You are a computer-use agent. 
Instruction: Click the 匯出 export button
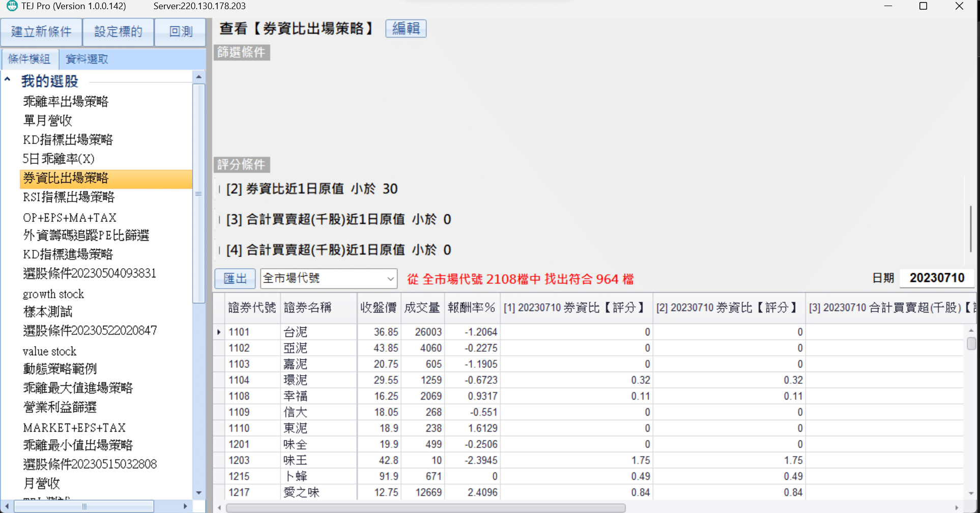(235, 279)
